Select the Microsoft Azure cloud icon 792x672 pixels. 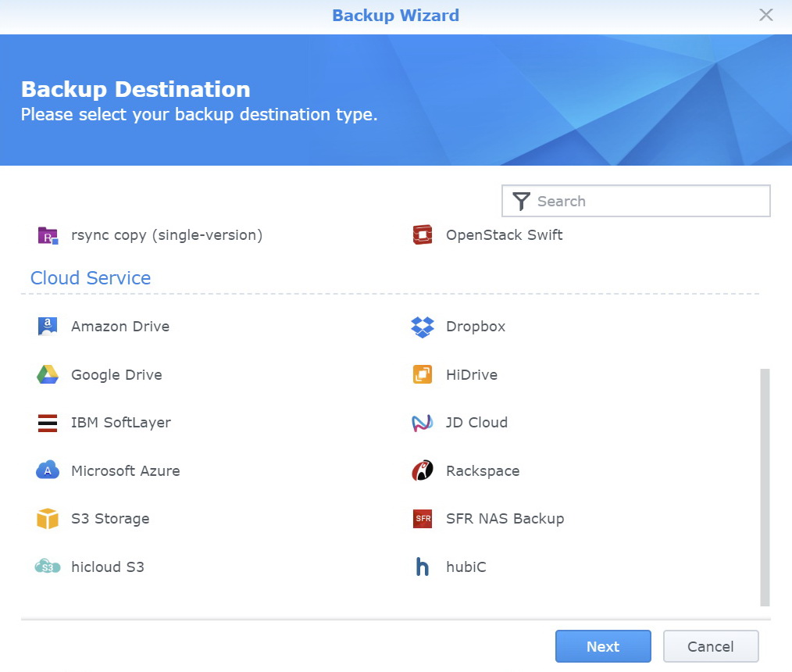click(x=48, y=470)
